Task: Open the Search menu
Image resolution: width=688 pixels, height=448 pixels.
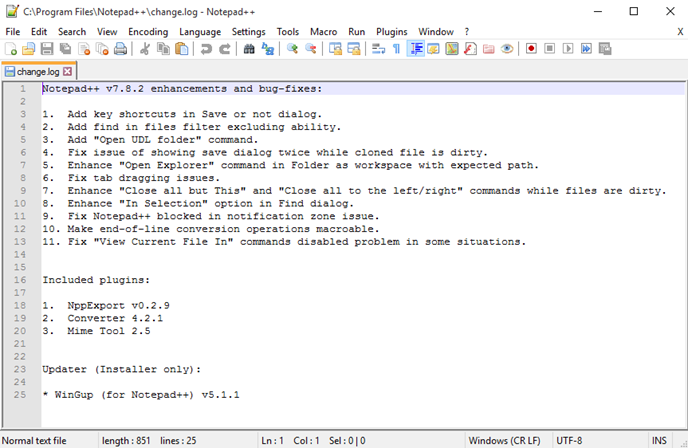Action: point(72,32)
